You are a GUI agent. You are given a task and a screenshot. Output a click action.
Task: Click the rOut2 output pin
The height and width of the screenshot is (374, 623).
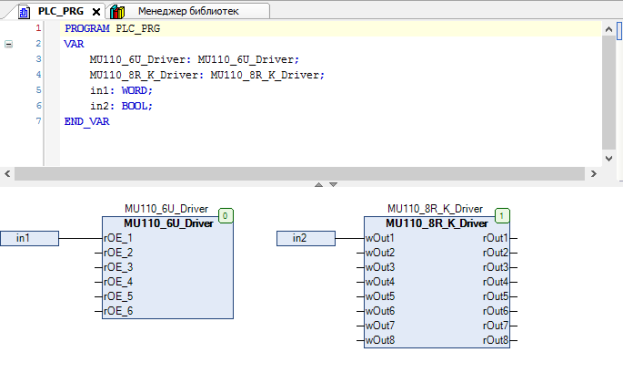(495, 253)
